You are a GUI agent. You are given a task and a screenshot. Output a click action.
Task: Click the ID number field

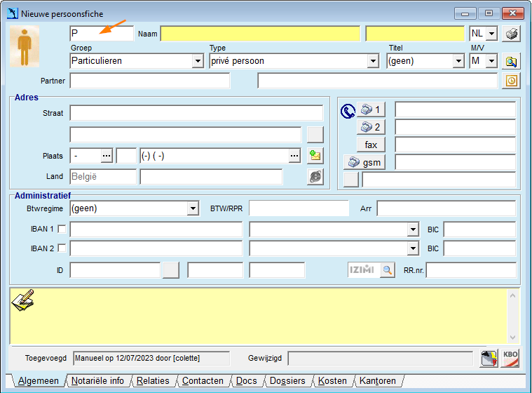click(x=115, y=270)
